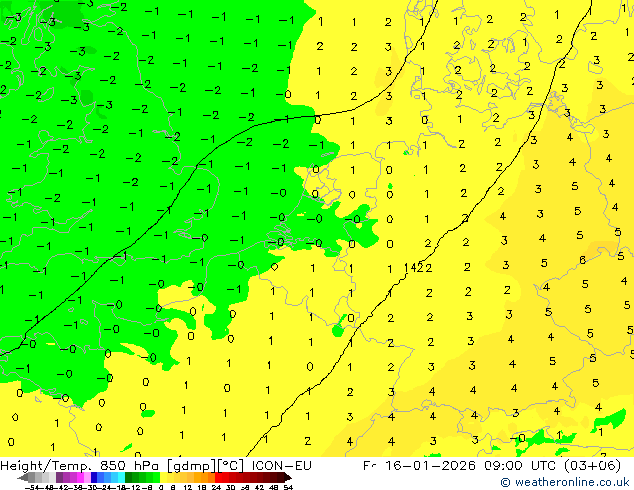Click the 1422 contour height label
634x490 pixels.
[418, 268]
